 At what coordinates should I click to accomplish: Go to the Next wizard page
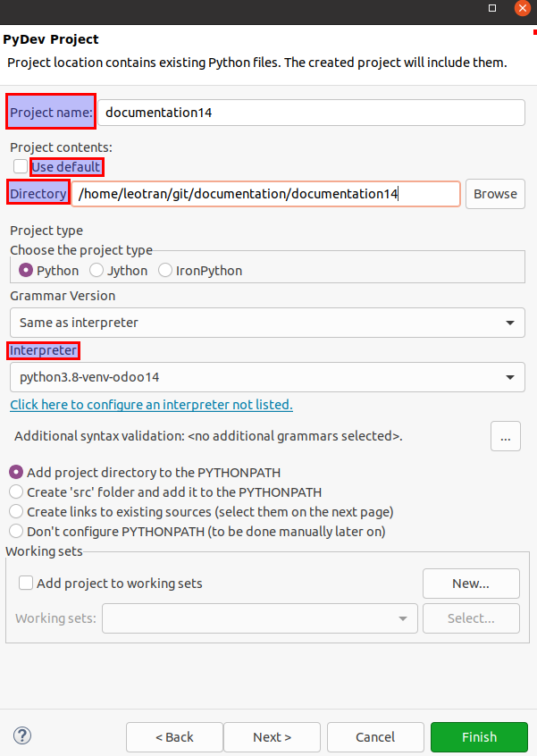coord(272,737)
